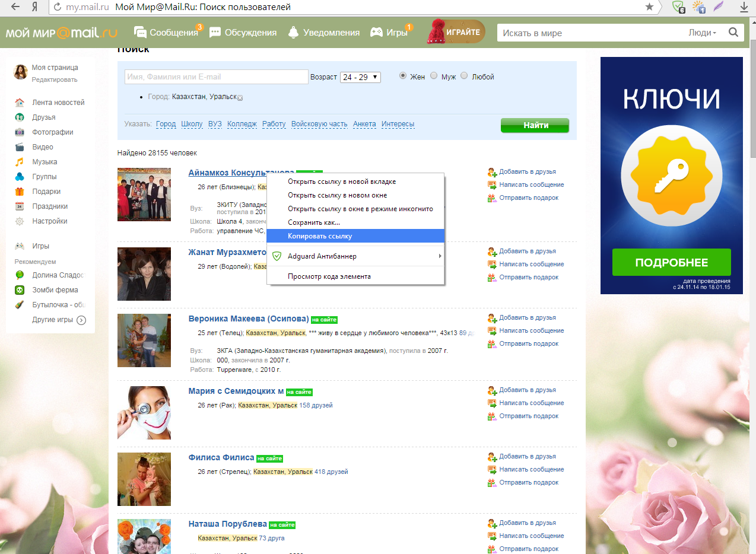Open Holidays calendar icon in sidebar
Screen dimensions: 756x554
20,206
